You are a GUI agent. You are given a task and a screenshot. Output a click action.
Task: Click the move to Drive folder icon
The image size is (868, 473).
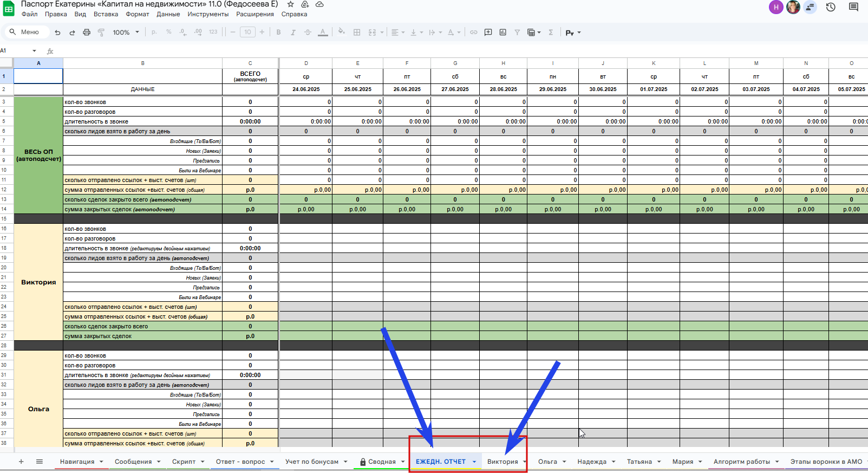click(305, 4)
